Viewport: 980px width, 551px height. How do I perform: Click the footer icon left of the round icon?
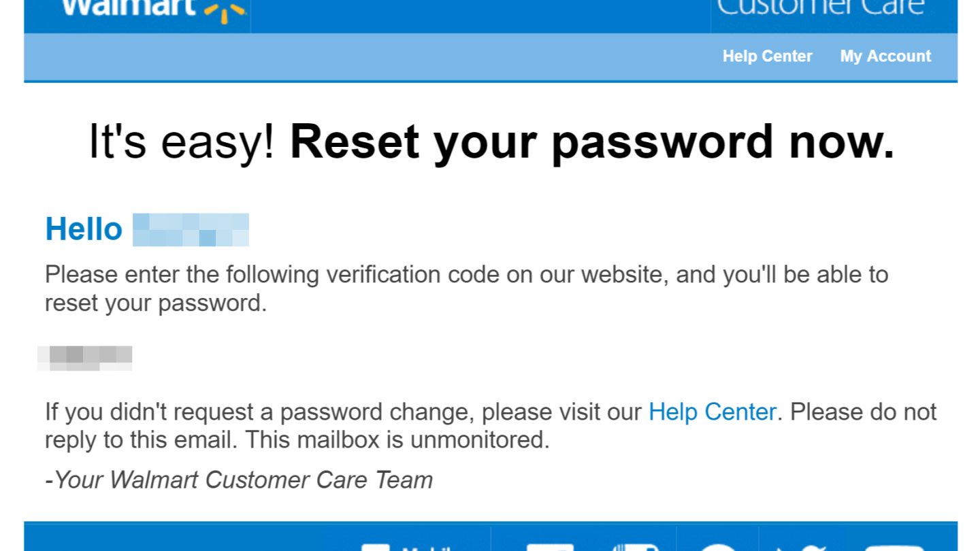(x=636, y=547)
